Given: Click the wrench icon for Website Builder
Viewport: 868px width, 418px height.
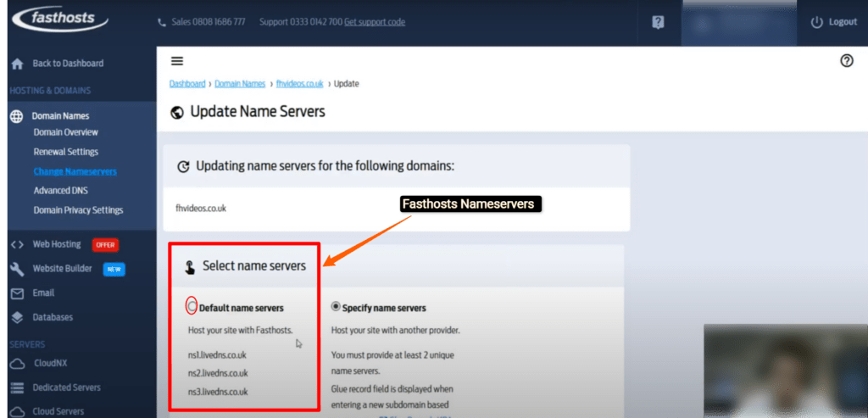Looking at the screenshot, I should 17,269.
